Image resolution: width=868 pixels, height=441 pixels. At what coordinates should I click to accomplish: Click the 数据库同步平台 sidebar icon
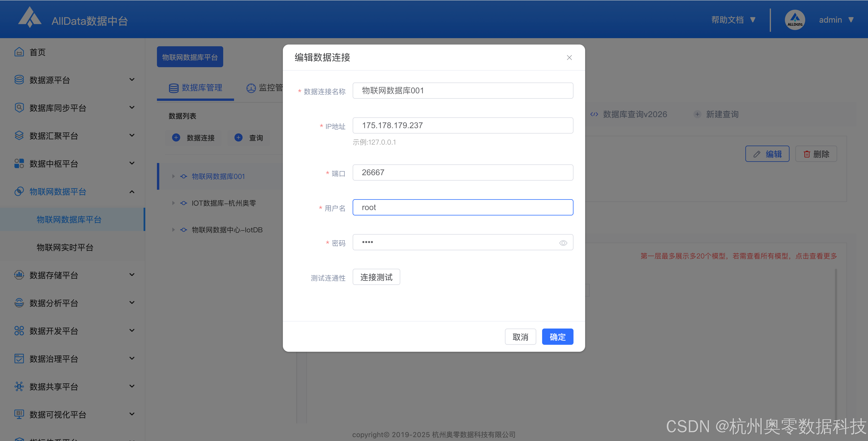[x=19, y=108]
